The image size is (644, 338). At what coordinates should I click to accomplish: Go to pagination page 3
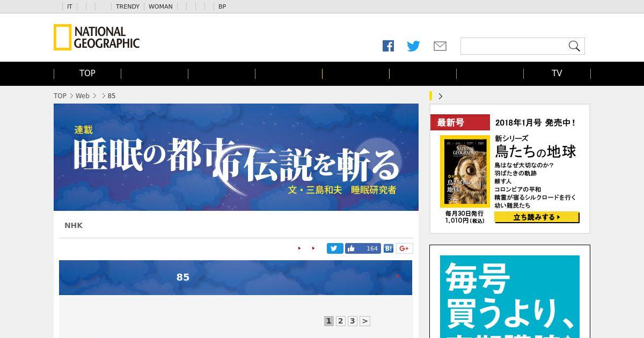[352, 321]
